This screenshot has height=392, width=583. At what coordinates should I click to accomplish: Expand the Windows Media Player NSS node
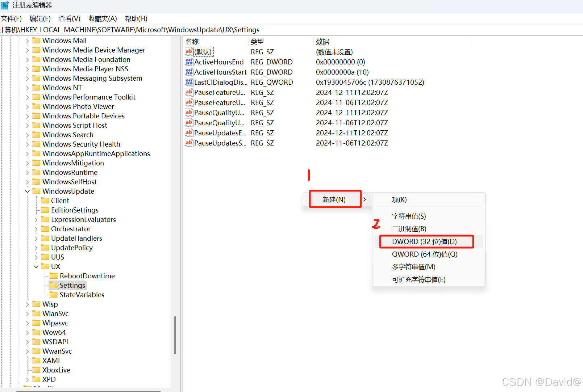click(x=27, y=69)
